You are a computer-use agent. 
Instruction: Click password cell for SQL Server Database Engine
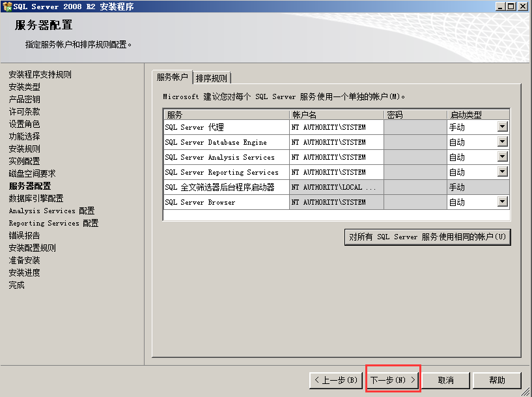tap(415, 142)
